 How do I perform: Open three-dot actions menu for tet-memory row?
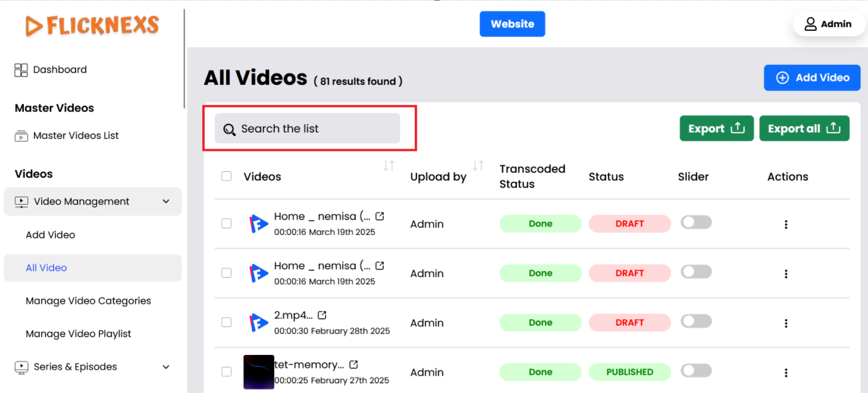(x=786, y=373)
